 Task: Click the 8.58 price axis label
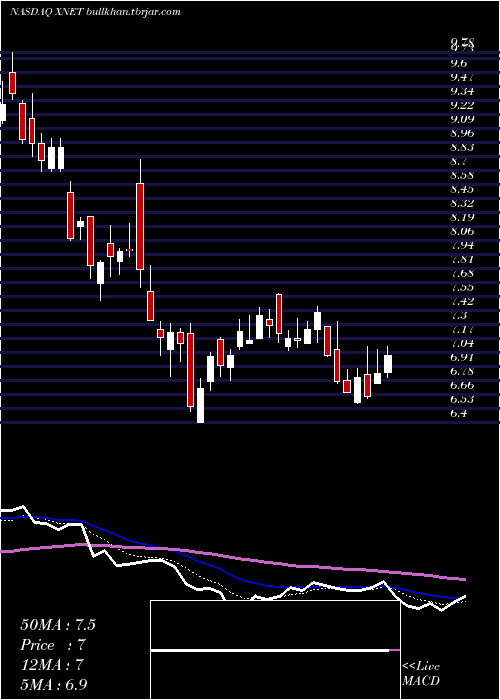pos(462,175)
